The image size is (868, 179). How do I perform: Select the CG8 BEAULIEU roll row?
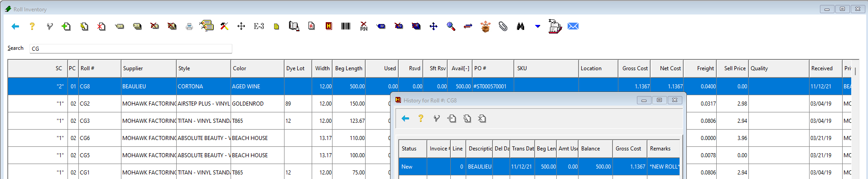[x=429, y=86]
